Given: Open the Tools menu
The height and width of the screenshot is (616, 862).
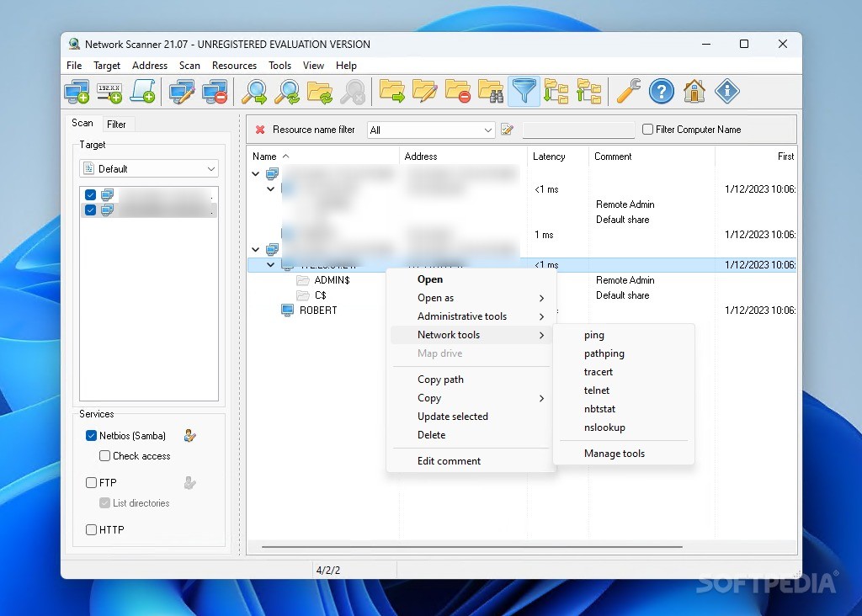Looking at the screenshot, I should coord(279,66).
